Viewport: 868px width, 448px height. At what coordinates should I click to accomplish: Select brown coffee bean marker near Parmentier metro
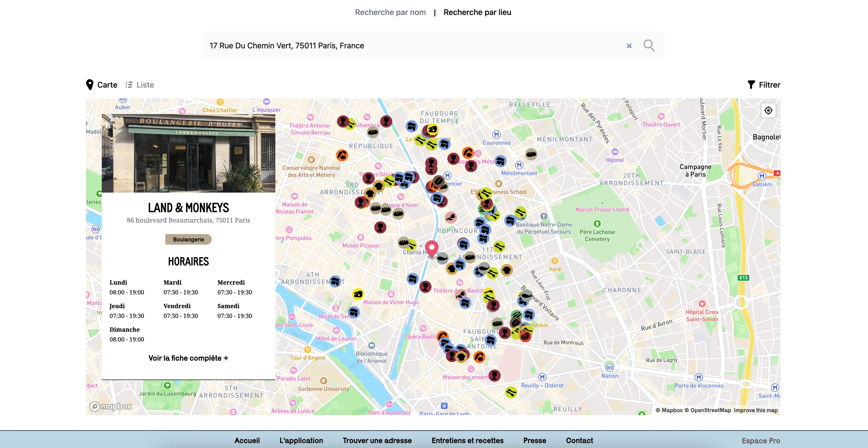click(x=439, y=181)
